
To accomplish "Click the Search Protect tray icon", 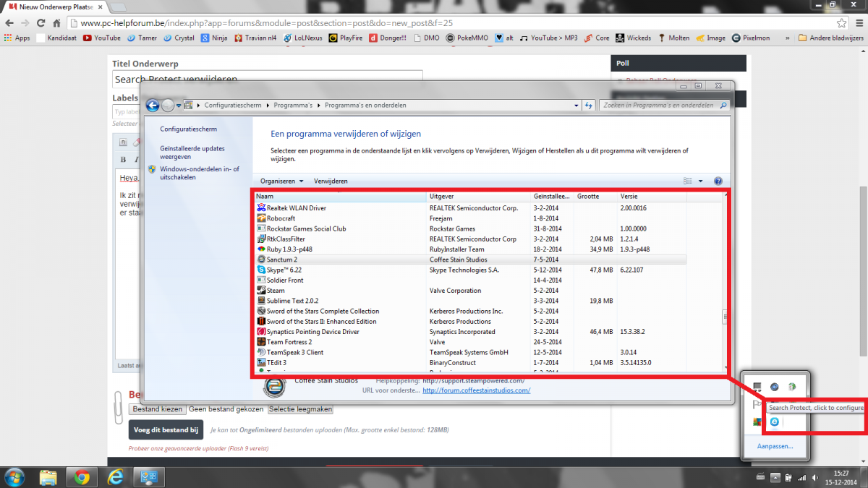I will pyautogui.click(x=775, y=421).
